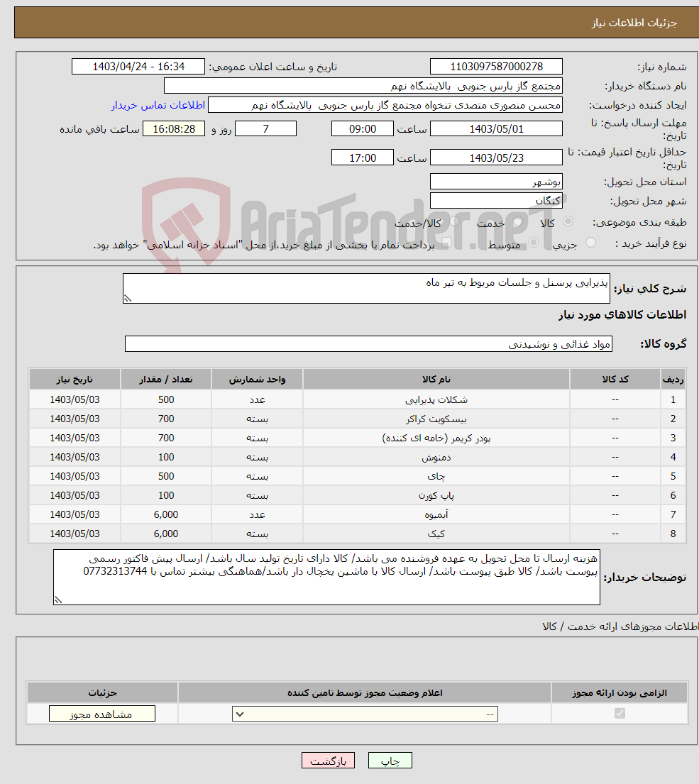The width and height of the screenshot is (699, 784).
Task: Click item name شکلات پذیرایی
Action: tap(436, 399)
